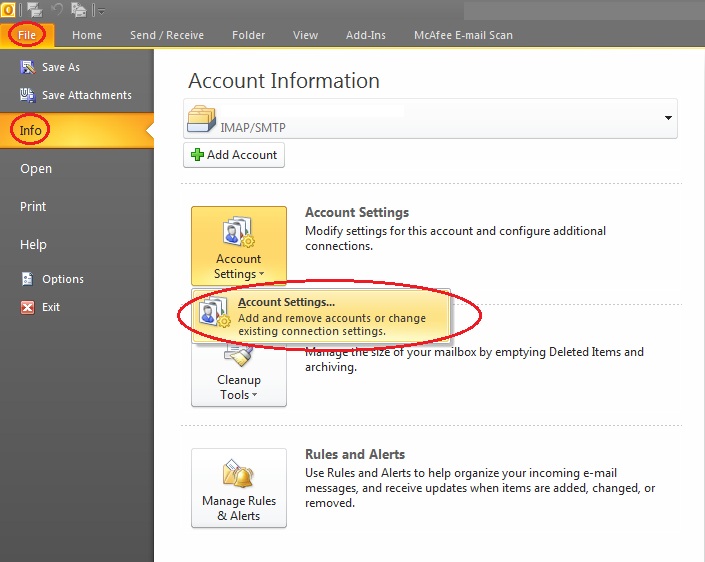
Task: Click the IMAP/SMTP account type label
Action: pyautogui.click(x=253, y=128)
